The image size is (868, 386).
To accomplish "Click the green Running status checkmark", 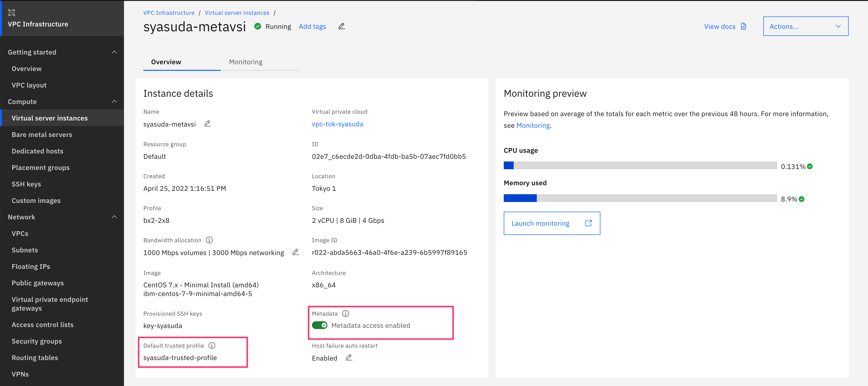I will tap(258, 26).
